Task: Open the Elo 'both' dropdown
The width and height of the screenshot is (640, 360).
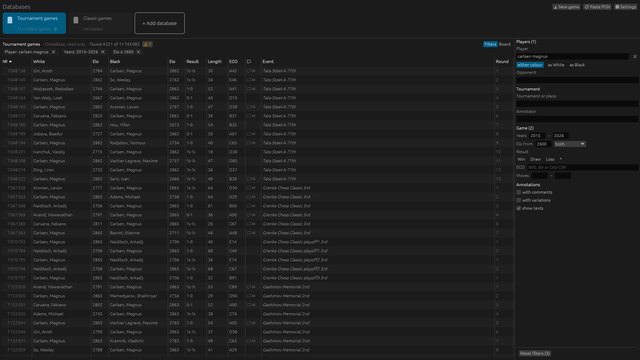Action: [x=570, y=144]
